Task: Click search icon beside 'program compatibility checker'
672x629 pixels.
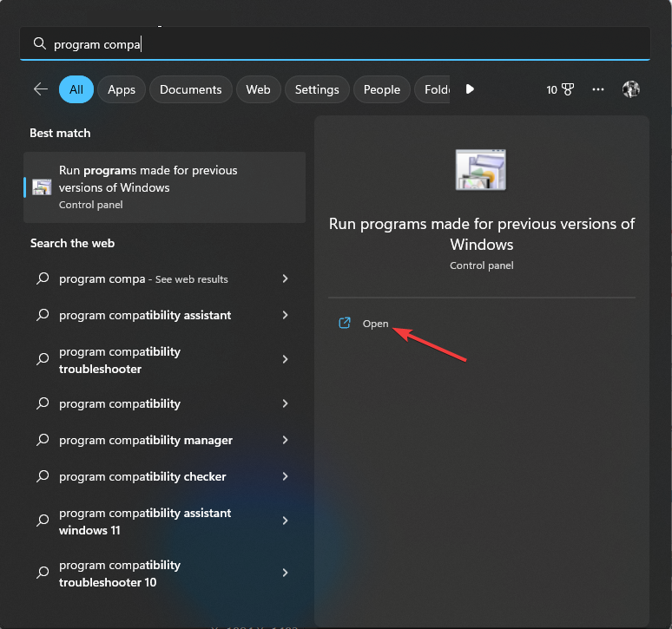Action: (x=43, y=476)
